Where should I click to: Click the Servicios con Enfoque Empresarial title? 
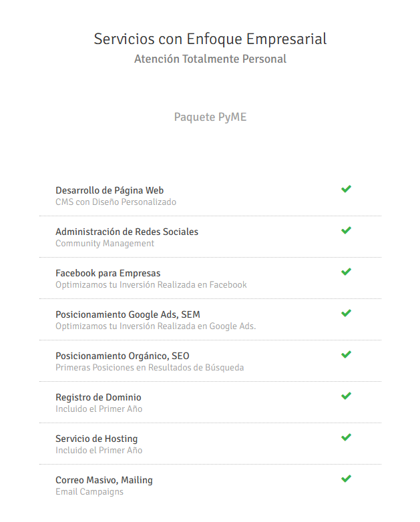tap(210, 39)
